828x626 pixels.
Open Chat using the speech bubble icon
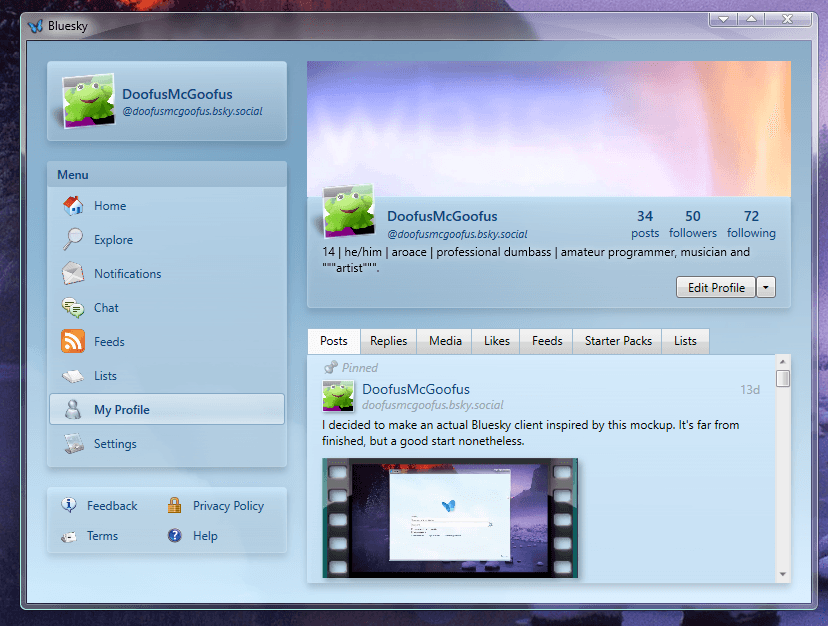(x=74, y=307)
